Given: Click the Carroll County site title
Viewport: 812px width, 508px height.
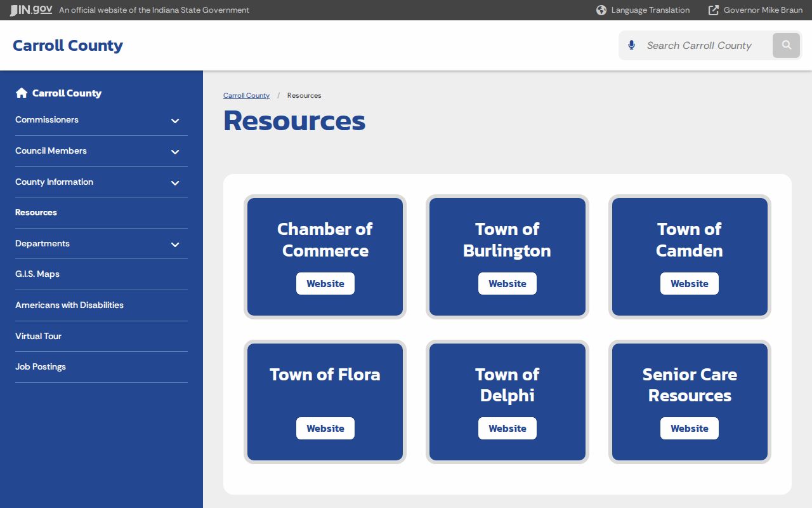Looking at the screenshot, I should tap(68, 46).
